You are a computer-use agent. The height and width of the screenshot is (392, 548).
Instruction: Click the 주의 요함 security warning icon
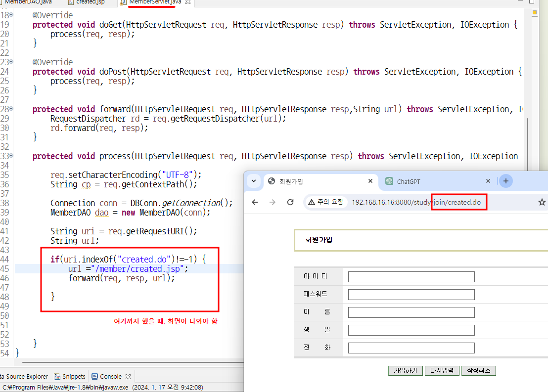click(x=312, y=202)
